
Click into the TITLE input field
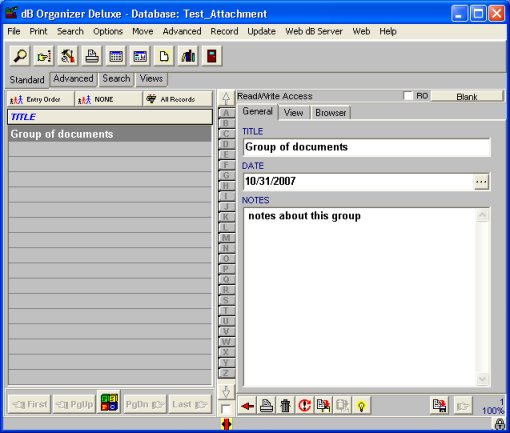tap(367, 147)
